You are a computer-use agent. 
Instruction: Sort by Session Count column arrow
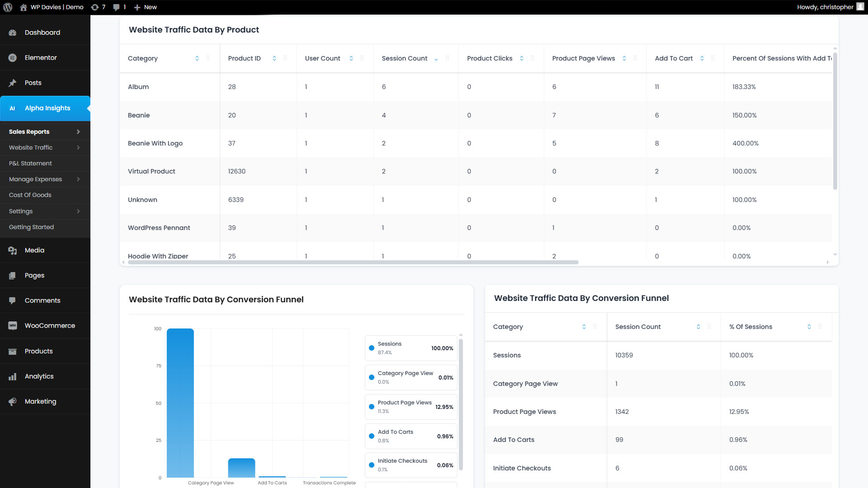coord(436,59)
